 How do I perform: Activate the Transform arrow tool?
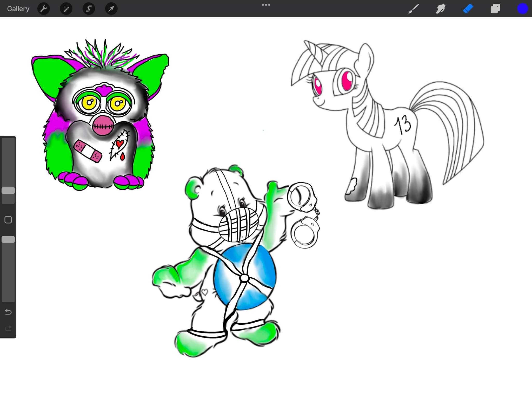point(111,9)
